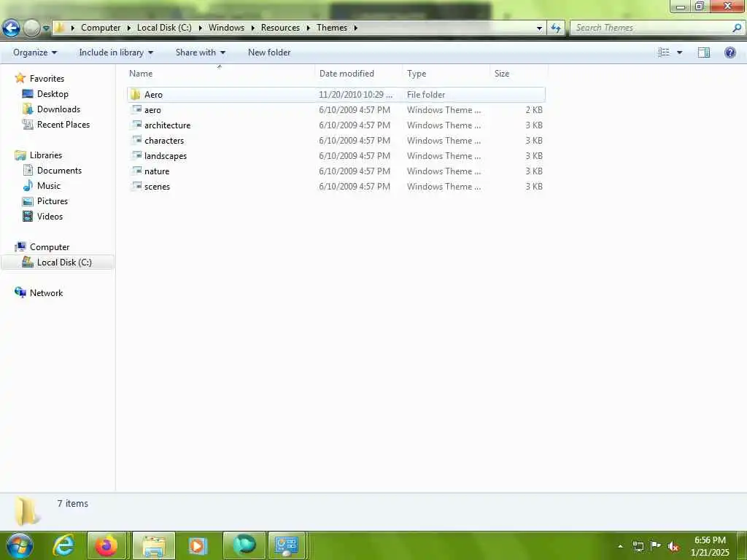747x560 pixels.
Task: Expand the arrow after Computer in breadcrumb
Action: pyautogui.click(x=128, y=28)
